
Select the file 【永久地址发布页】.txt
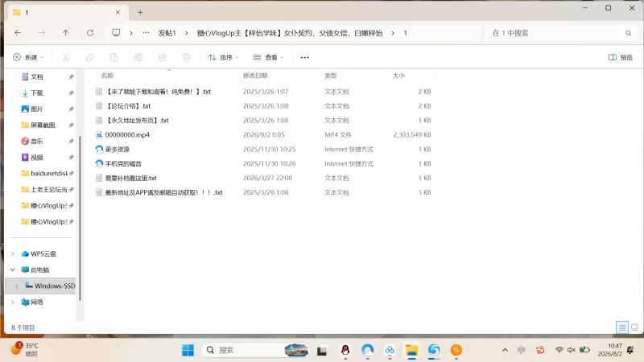(137, 120)
